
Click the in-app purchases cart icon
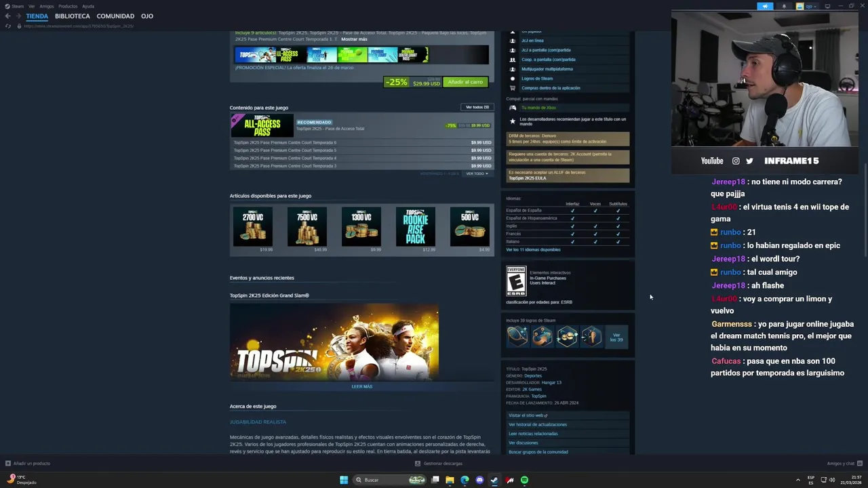[x=513, y=87]
